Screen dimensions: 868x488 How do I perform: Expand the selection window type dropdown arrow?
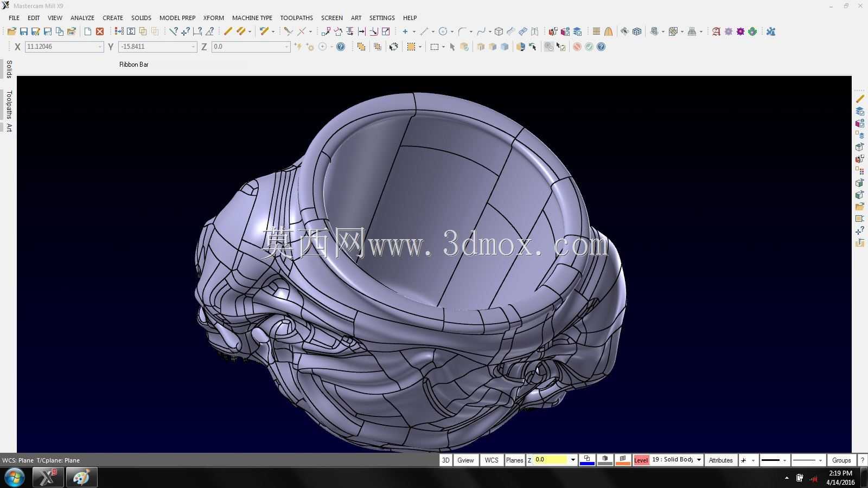click(x=443, y=47)
